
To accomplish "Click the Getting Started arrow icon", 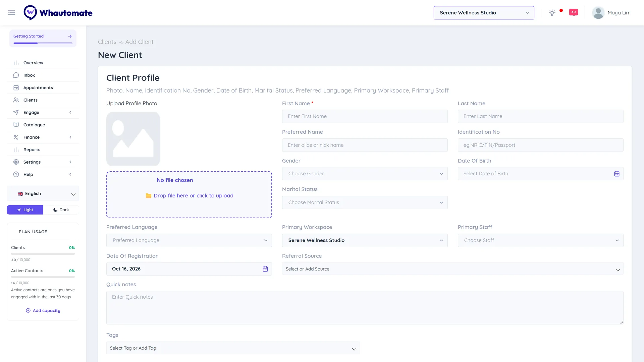I will pyautogui.click(x=70, y=36).
